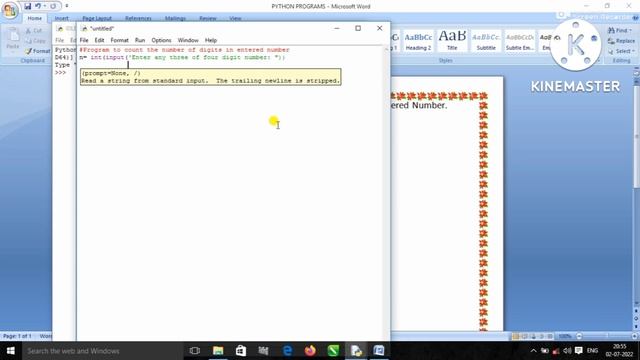The height and width of the screenshot is (360, 640).
Task: Open the Run menu in the IDLE editor
Action: [140, 40]
